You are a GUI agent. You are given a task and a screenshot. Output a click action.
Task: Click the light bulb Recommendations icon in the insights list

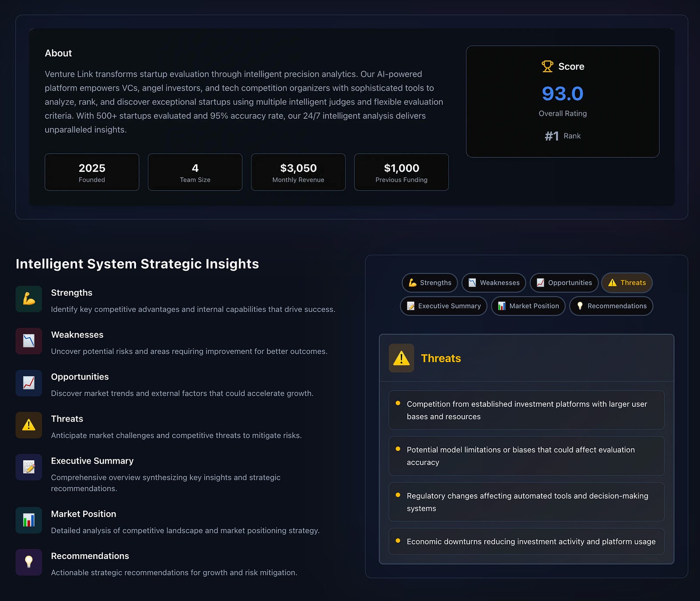(x=29, y=562)
